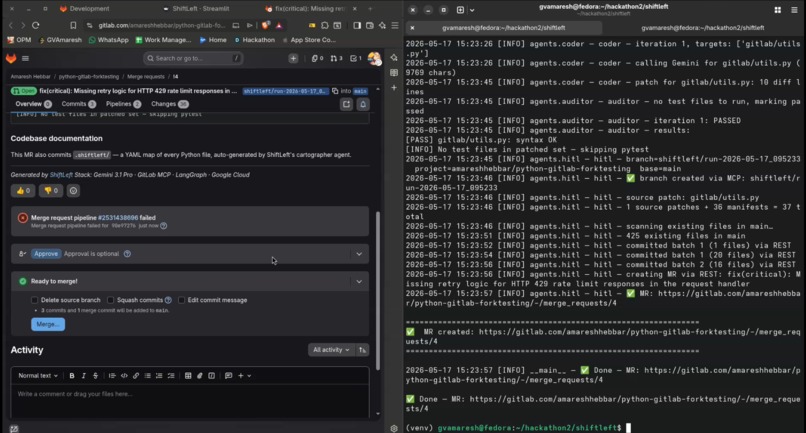Toggle Edit commit message checkbox
This screenshot has height=433, width=806.
pyautogui.click(x=181, y=300)
